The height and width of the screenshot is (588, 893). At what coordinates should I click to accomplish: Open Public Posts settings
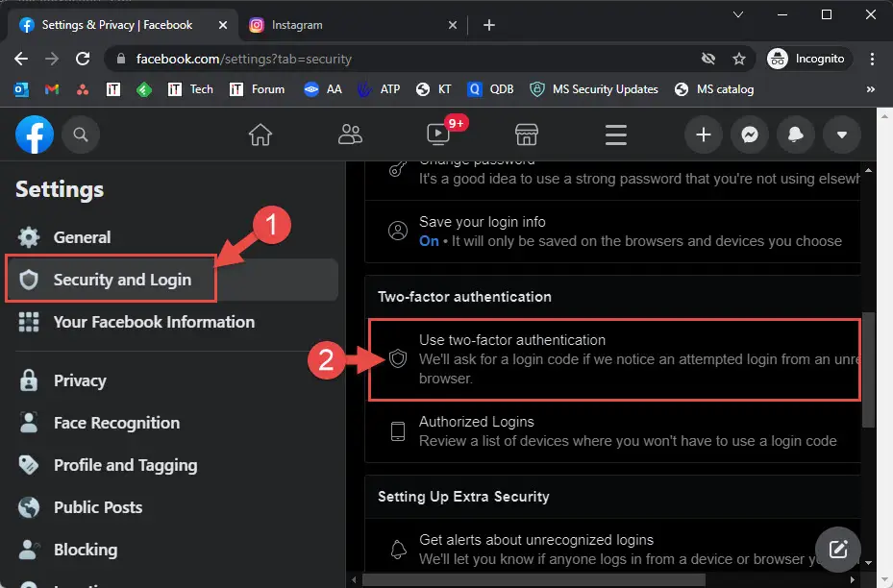point(171,507)
